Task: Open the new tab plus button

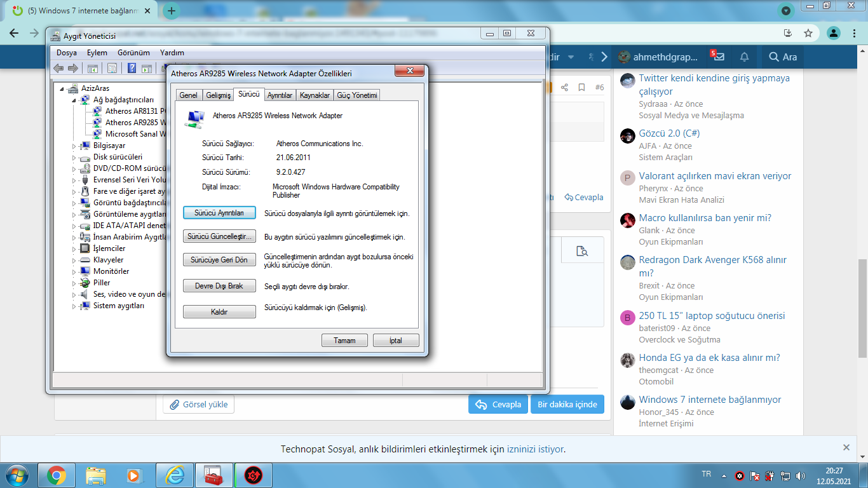Action: (x=172, y=11)
